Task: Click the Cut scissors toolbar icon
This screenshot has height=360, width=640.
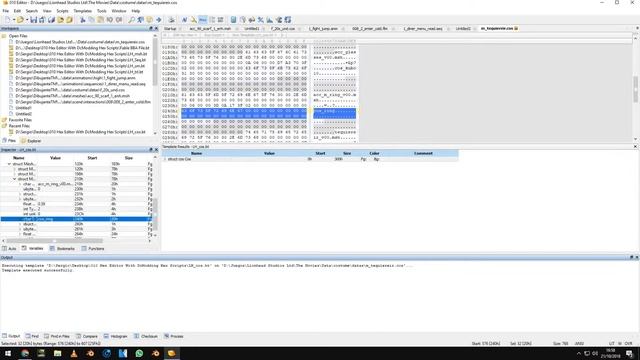Action: (82, 20)
